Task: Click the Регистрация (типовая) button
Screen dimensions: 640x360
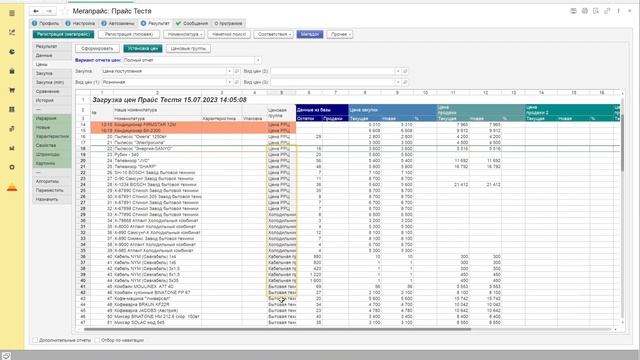Action: pyautogui.click(x=129, y=34)
